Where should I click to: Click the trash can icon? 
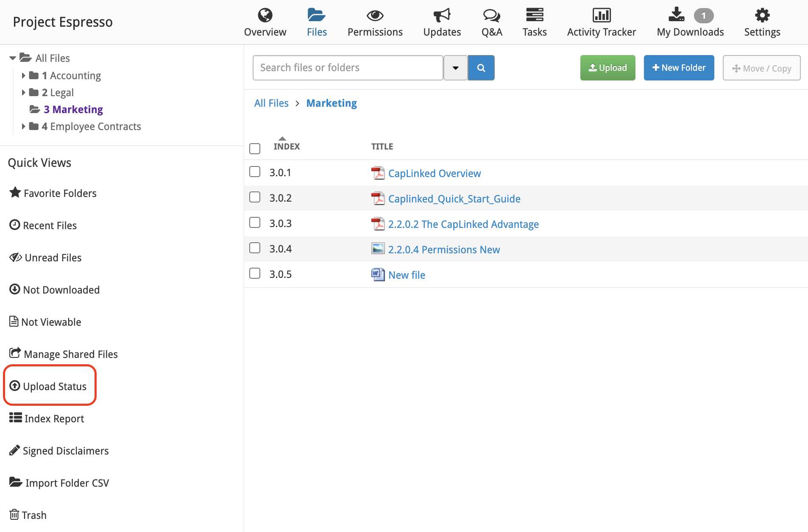tap(14, 514)
